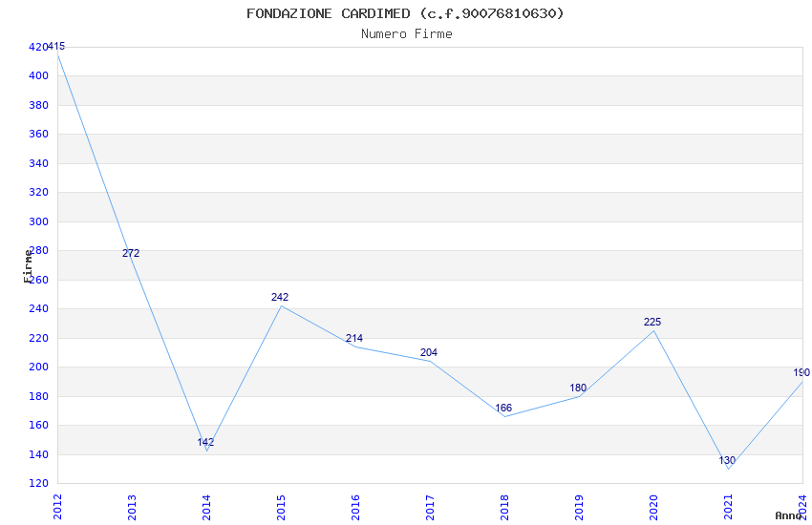Screen dimensions: 812x525
Task: Select the subtitle Numero Firme
Action: pyautogui.click(x=407, y=34)
